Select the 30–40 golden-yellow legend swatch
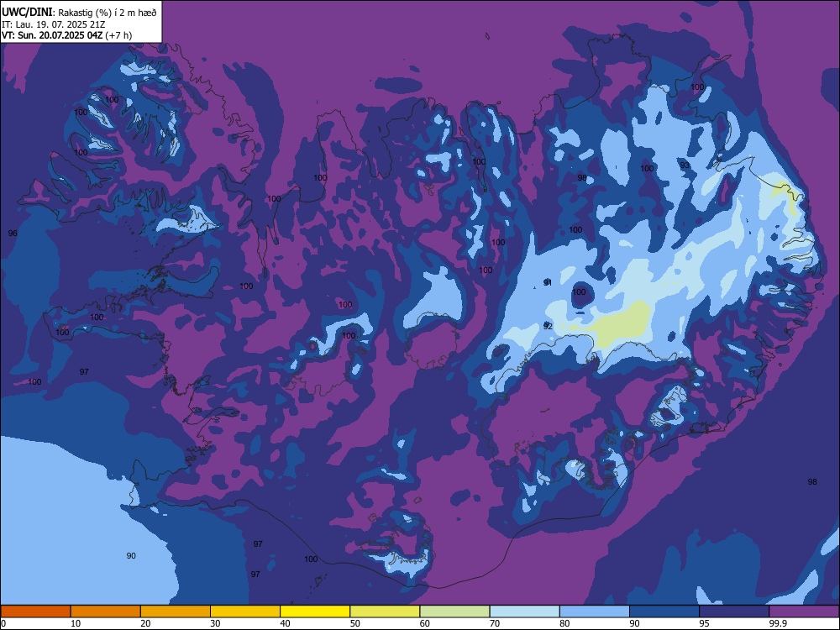The image size is (840, 630). (x=245, y=612)
